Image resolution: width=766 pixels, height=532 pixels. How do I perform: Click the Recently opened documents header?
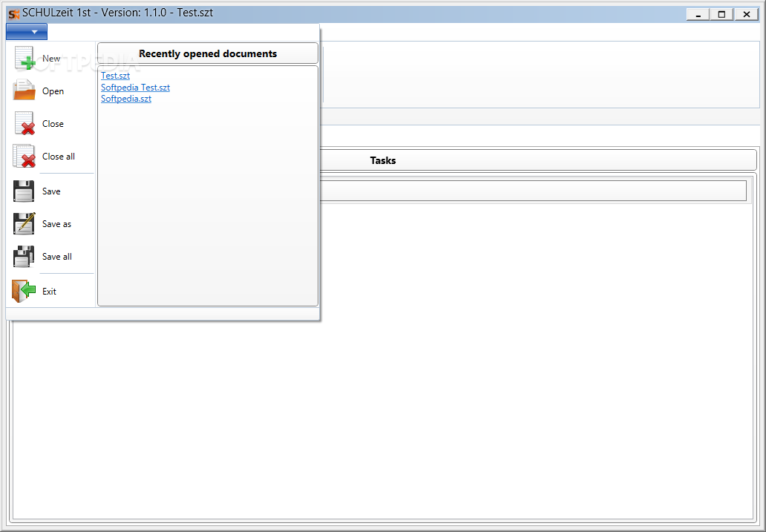click(x=208, y=53)
